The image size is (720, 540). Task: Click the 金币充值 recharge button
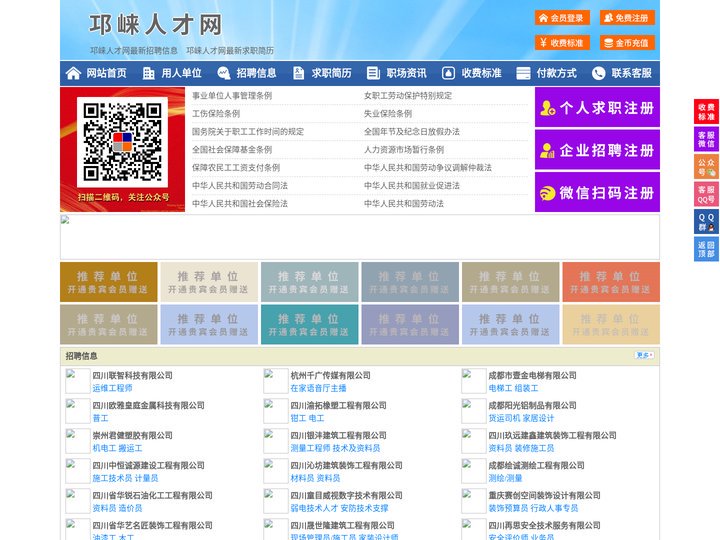click(627, 43)
